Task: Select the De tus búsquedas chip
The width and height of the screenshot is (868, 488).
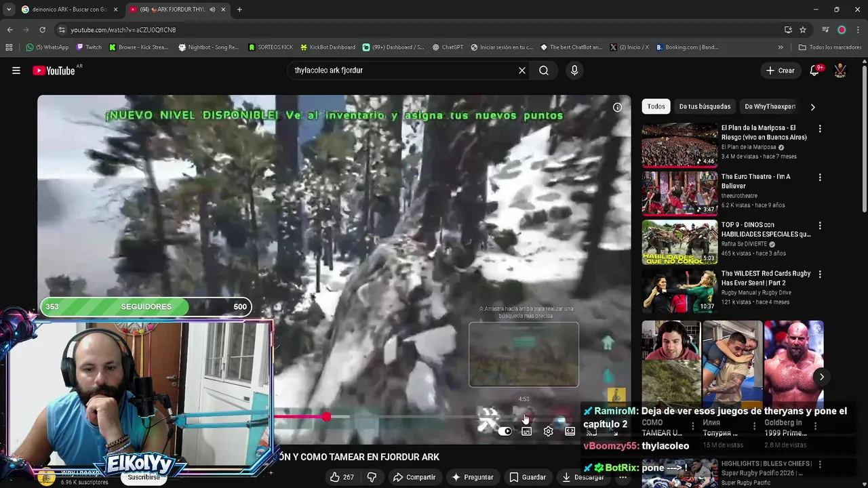Action: [x=705, y=106]
